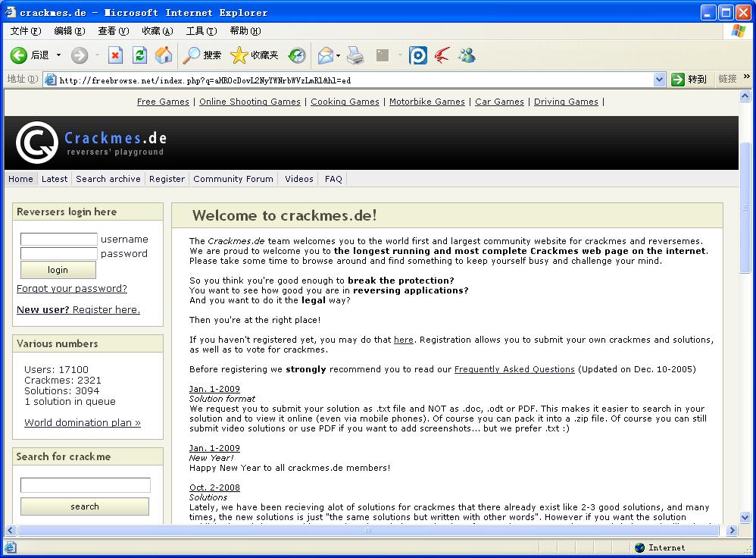Click the Crackmes.de logo image

(91, 143)
